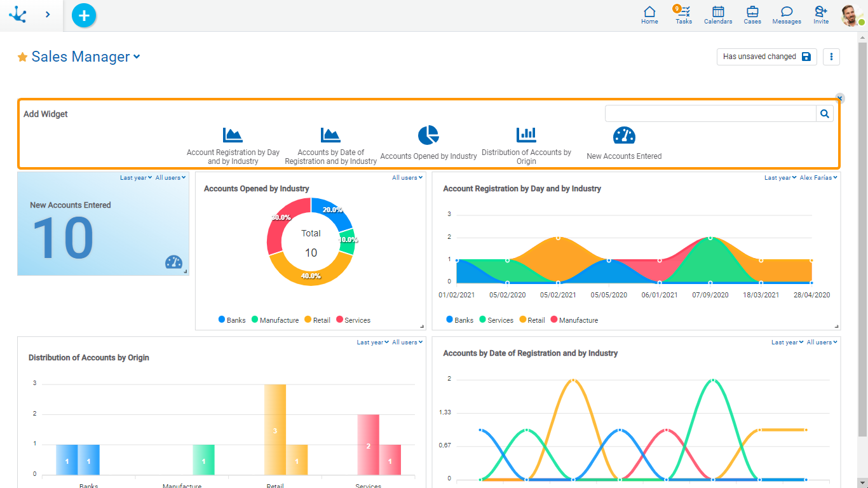
Task: Open the Tasks notifications icon
Action: (684, 15)
